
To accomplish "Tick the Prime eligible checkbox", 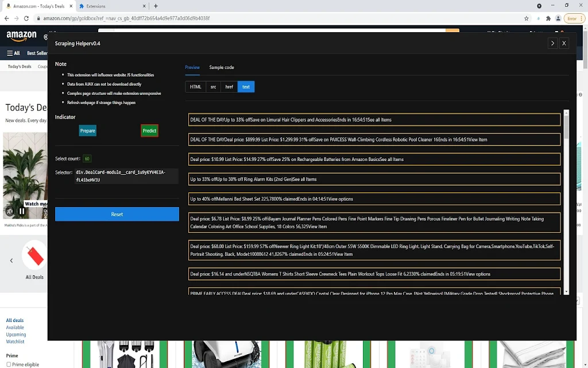I will click(9, 364).
